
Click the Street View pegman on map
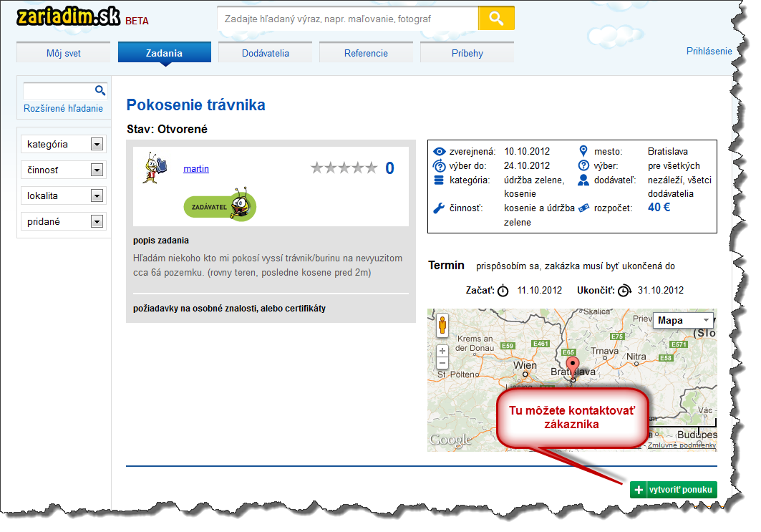pyautogui.click(x=442, y=325)
